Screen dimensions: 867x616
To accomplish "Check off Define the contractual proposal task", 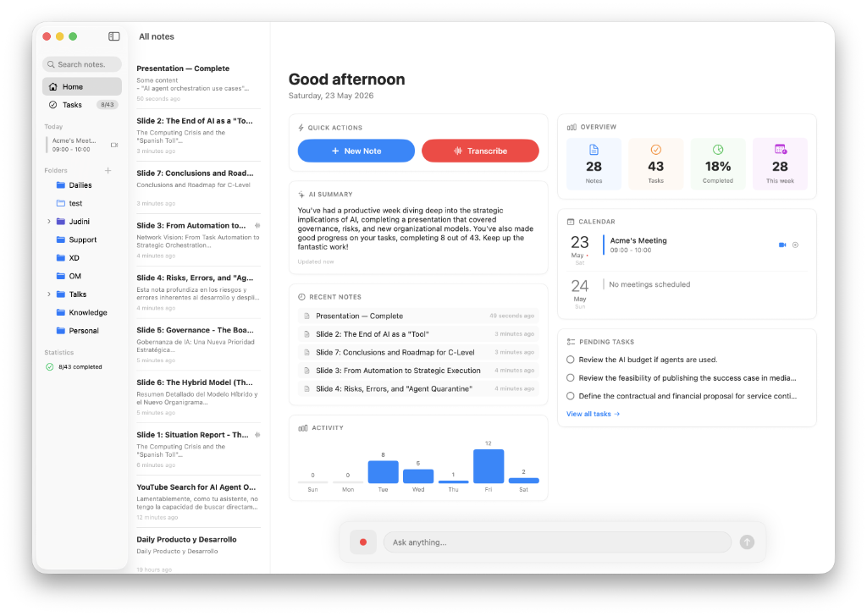I will click(x=570, y=396).
